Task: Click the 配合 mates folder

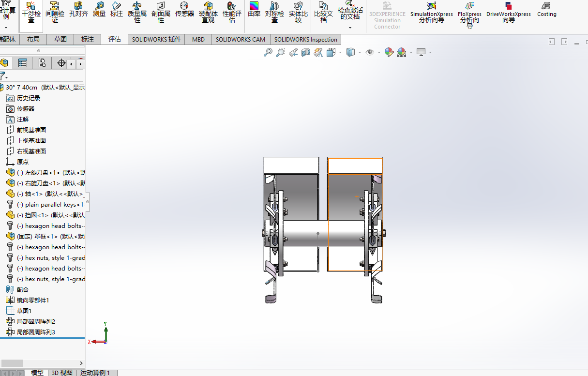Action: [x=23, y=289]
